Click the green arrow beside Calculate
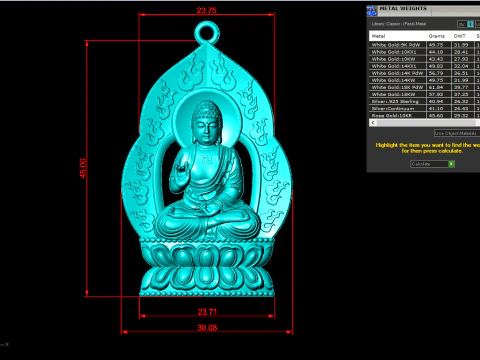 451,164
